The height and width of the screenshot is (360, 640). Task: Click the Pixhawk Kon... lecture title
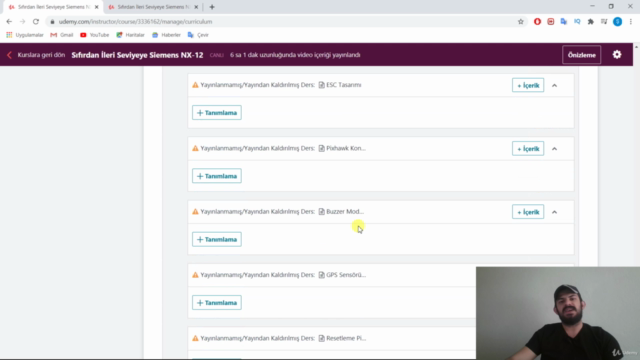coord(346,148)
